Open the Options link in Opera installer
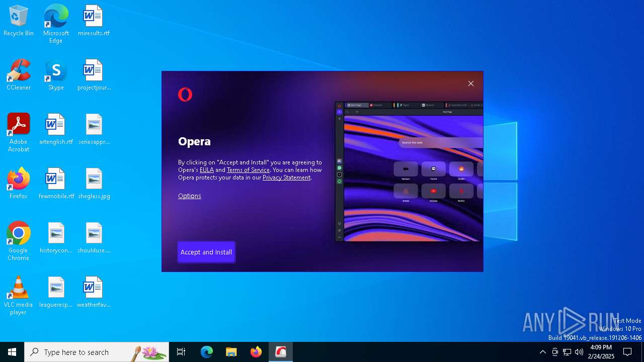This screenshot has height=362, width=644. (x=190, y=196)
